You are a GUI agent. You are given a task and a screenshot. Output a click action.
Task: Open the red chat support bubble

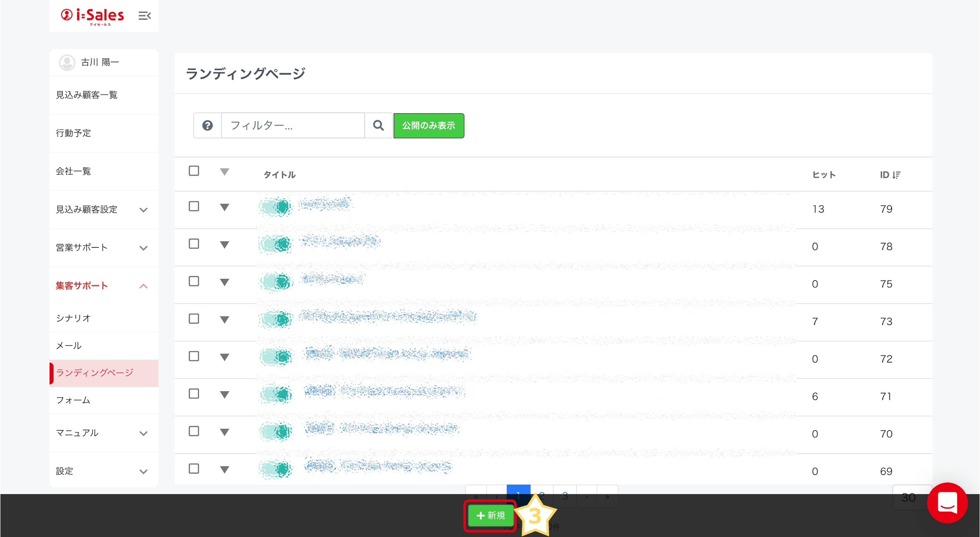[x=947, y=503]
